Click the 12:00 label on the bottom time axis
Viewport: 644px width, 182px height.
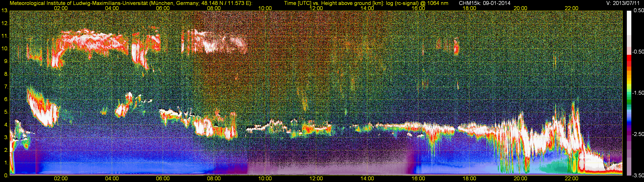(x=316, y=179)
